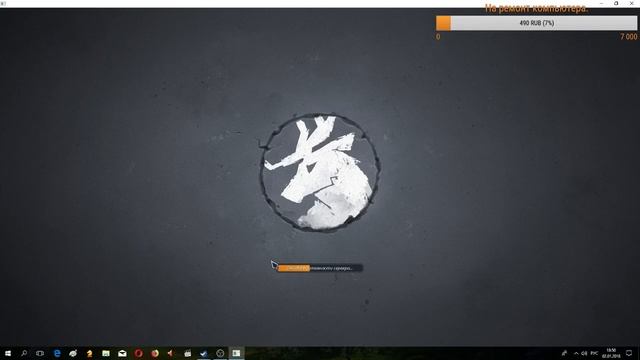640x360 pixels.
Task: Change input language indicator РУС
Action: (x=594, y=353)
